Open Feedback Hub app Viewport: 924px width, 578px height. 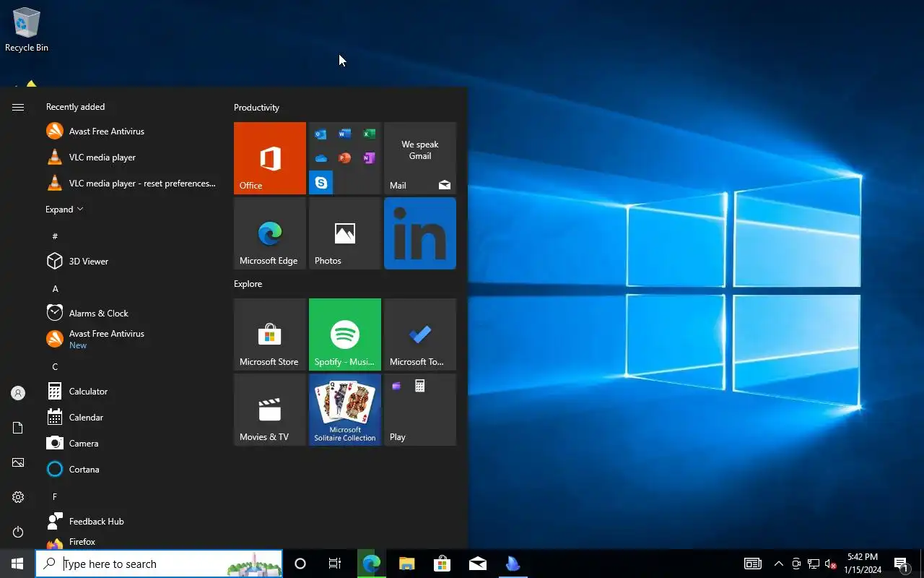(x=130, y=522)
